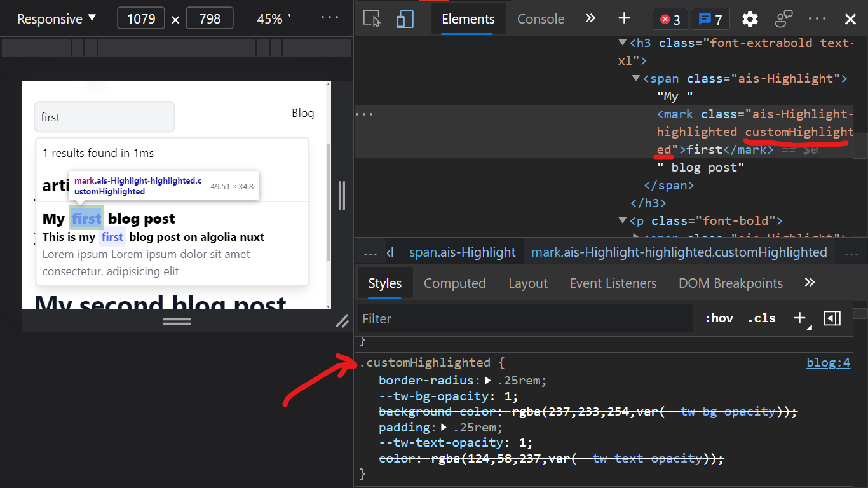Click the Blog link in the page preview

click(x=303, y=112)
